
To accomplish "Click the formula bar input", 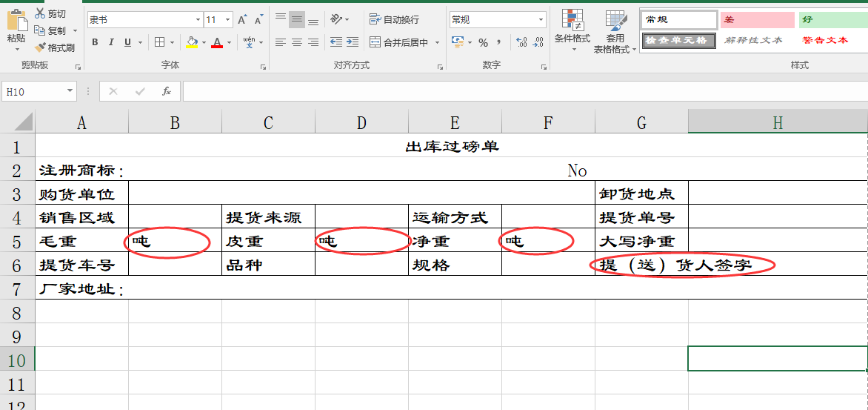I will (525, 91).
